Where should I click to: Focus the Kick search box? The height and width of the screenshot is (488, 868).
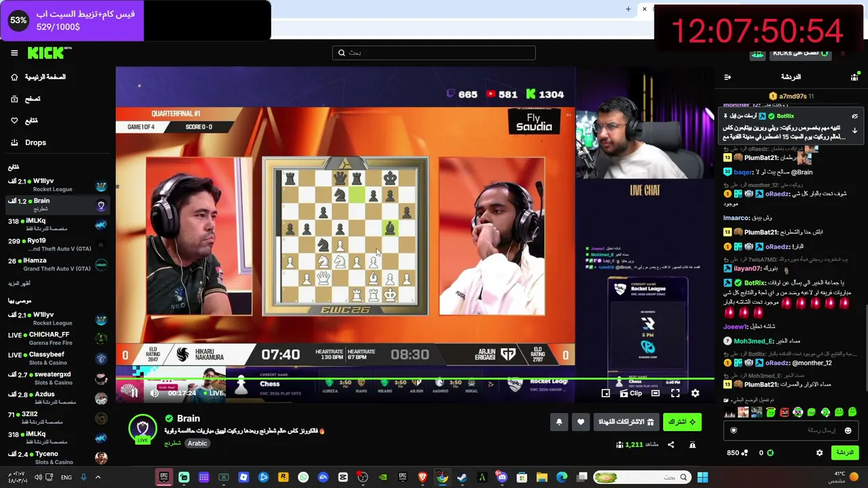[434, 53]
